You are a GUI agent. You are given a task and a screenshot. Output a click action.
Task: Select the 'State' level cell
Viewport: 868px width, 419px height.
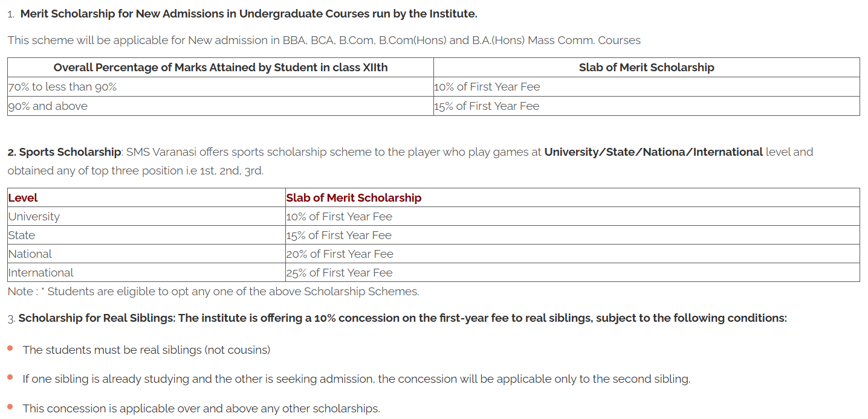coord(22,235)
